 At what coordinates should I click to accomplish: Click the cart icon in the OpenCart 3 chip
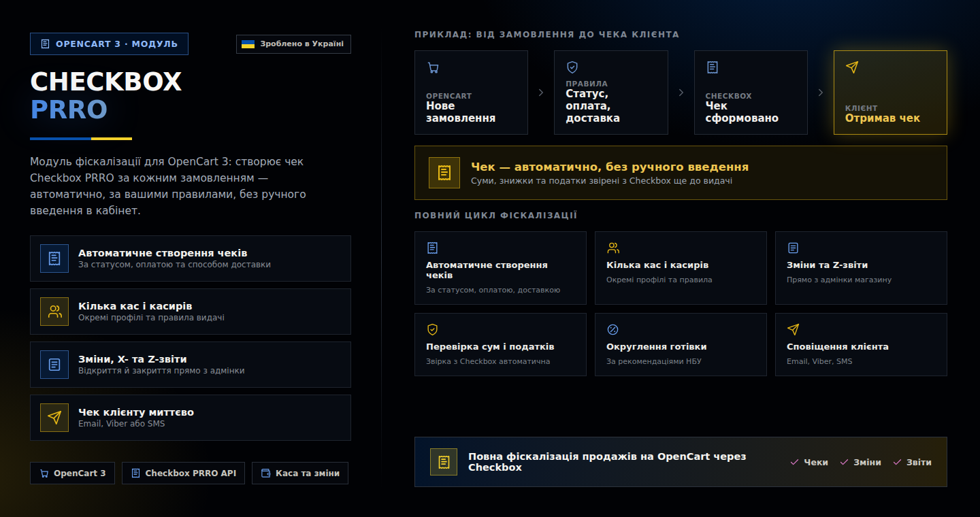click(x=44, y=473)
